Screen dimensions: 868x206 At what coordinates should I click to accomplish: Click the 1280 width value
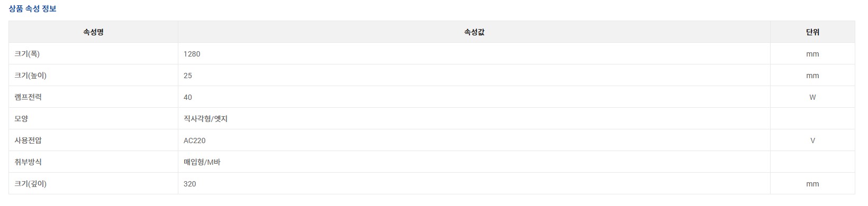point(192,54)
